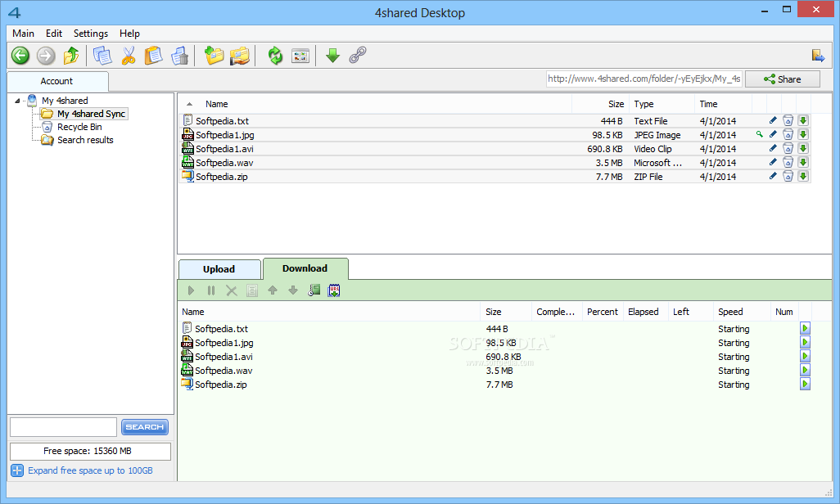
Task: Click the Delete toolbar icon
Action: click(x=180, y=55)
